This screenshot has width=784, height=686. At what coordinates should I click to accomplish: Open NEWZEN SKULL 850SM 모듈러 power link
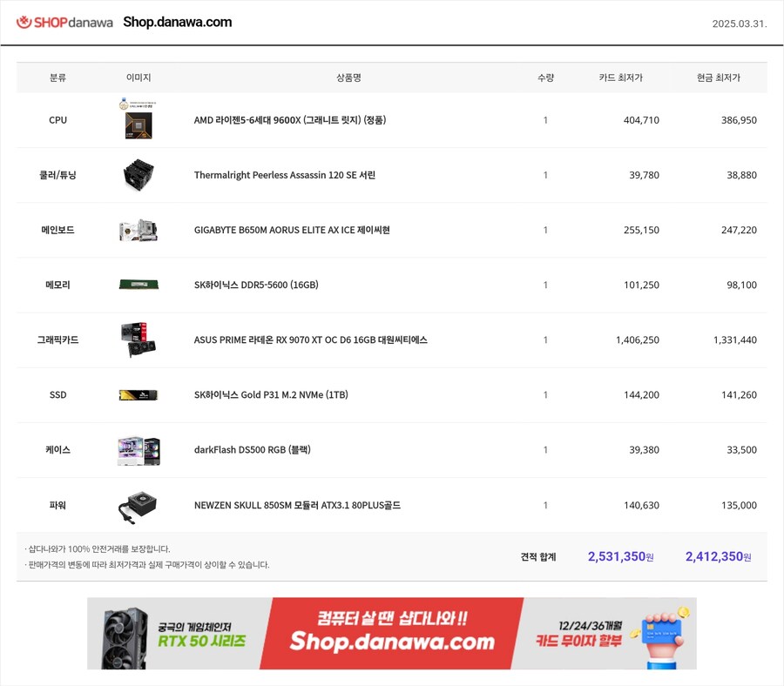tap(298, 505)
